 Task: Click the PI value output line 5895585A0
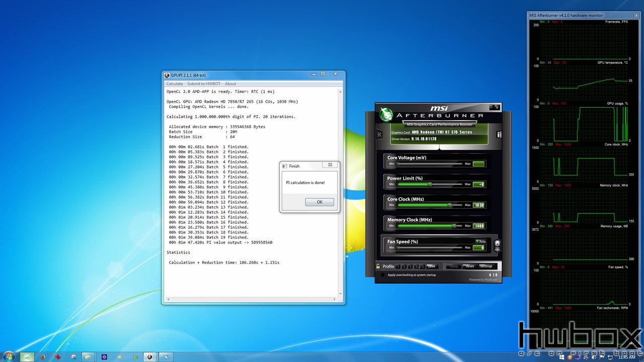(220, 242)
